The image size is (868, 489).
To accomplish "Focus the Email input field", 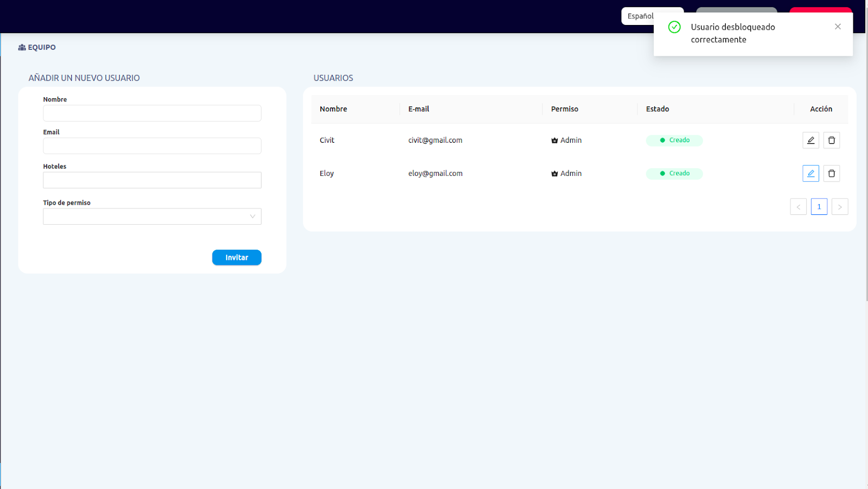I will point(152,145).
